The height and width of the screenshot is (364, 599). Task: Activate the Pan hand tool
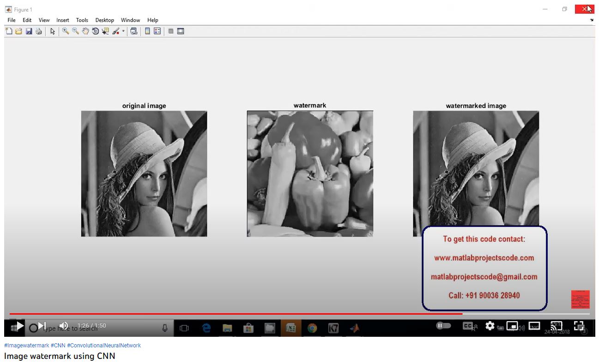85,31
